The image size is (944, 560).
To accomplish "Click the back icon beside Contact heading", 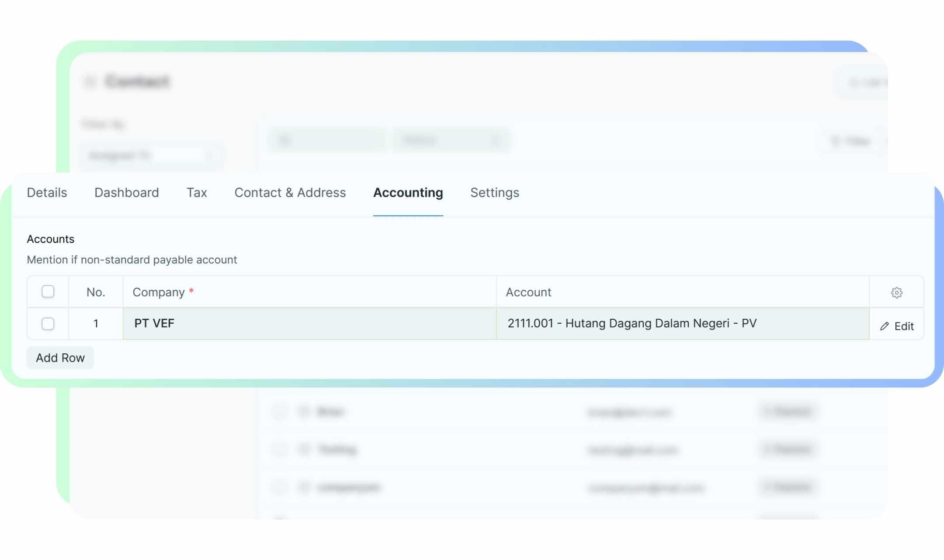I will tap(90, 82).
